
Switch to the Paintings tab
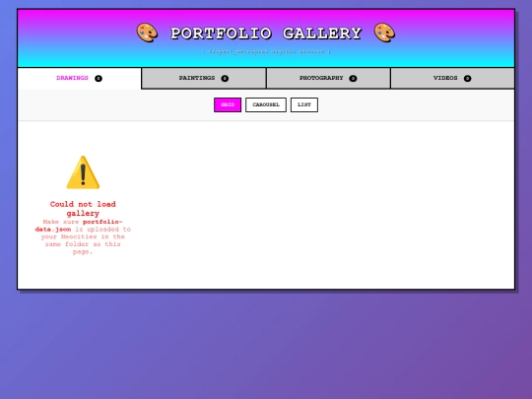click(204, 79)
